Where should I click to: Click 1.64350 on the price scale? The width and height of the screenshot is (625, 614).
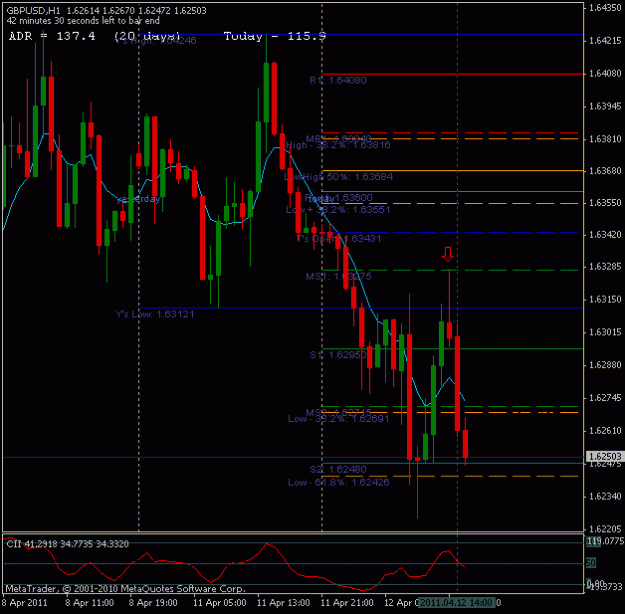click(605, 8)
